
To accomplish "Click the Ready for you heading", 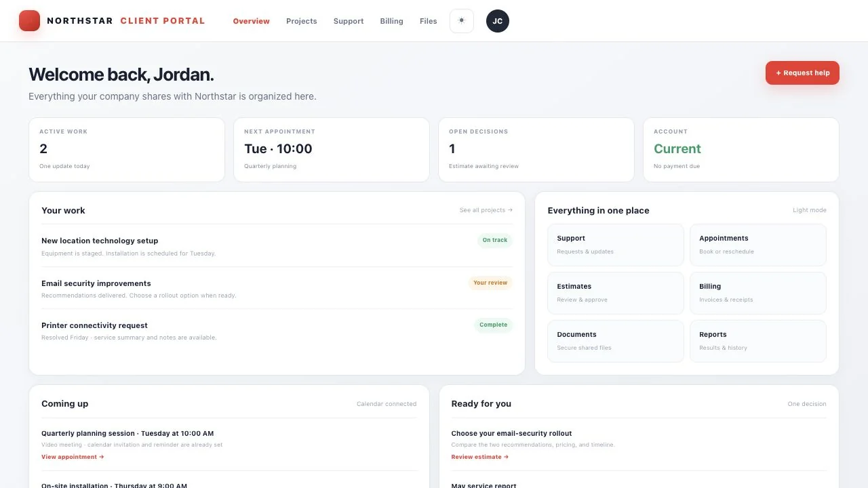I will pyautogui.click(x=481, y=403).
